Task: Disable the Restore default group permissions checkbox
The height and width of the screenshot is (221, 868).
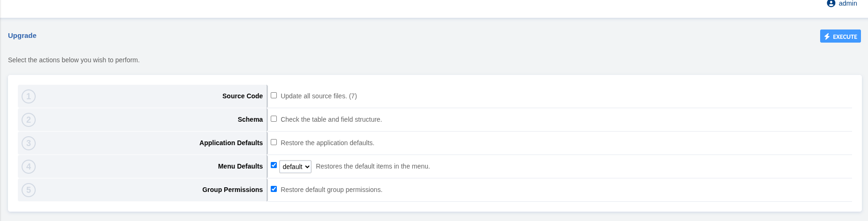Action: click(x=274, y=189)
